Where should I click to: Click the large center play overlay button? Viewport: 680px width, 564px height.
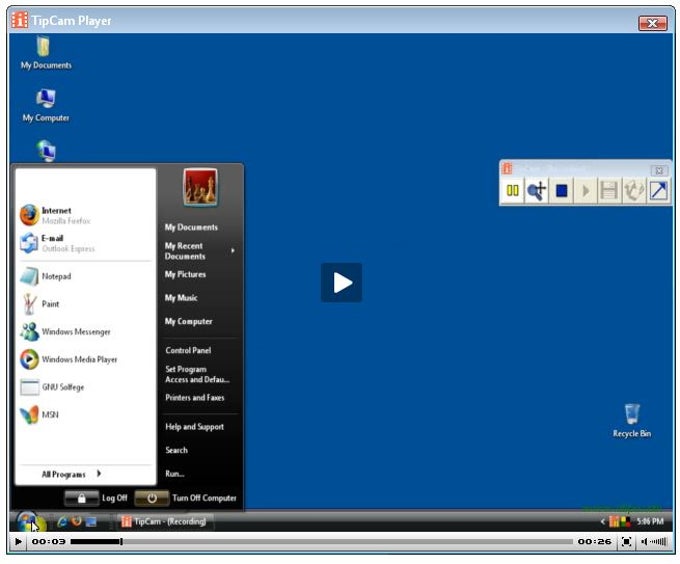(342, 283)
